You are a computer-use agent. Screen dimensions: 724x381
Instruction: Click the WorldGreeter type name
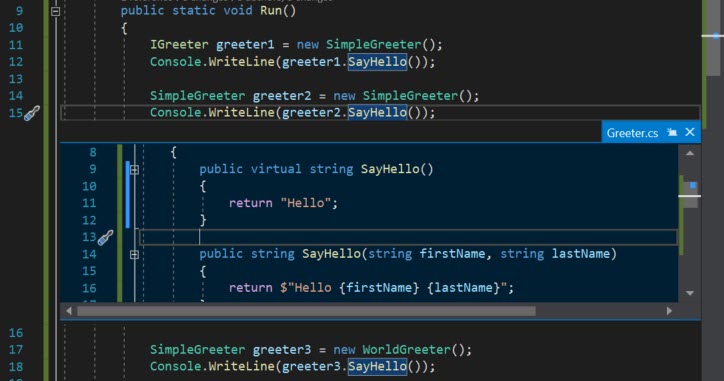406,350
